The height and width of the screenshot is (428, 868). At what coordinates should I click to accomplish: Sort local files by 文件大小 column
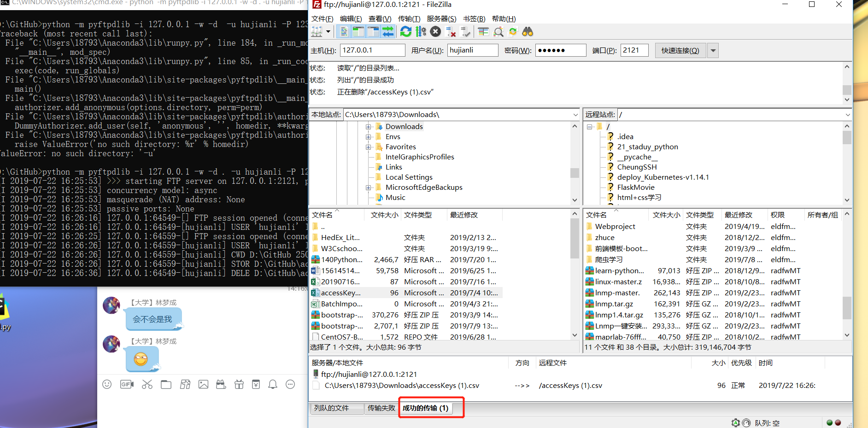tap(384, 215)
